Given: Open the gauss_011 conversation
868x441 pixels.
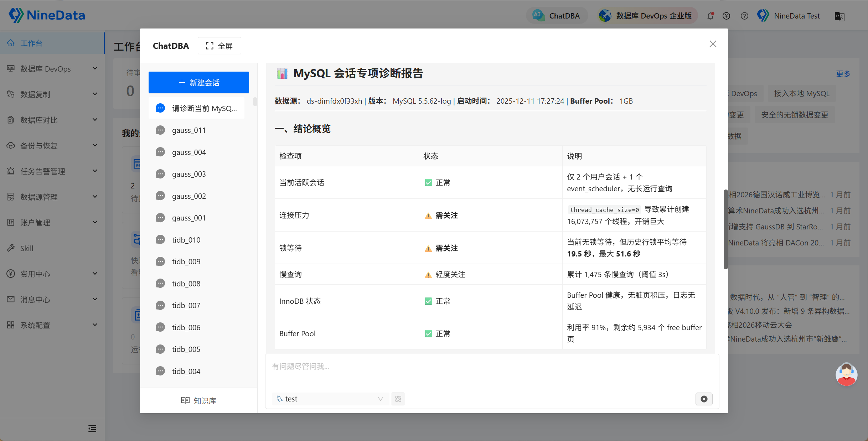Looking at the screenshot, I should tap(197, 130).
